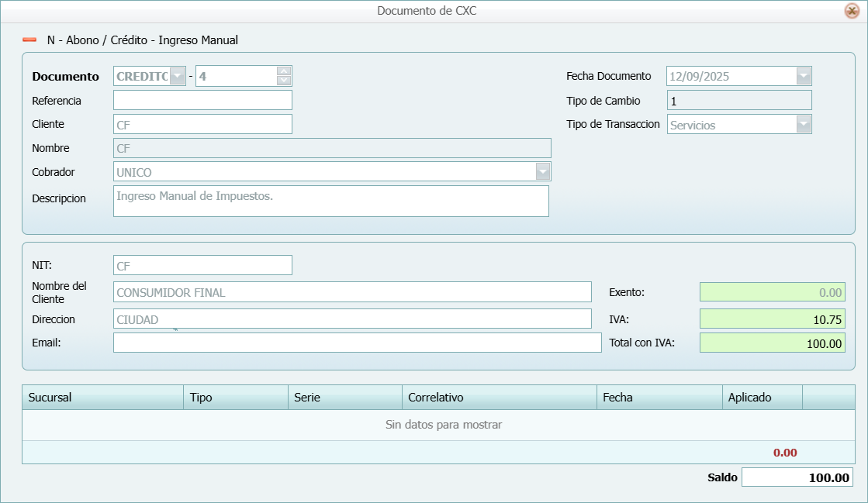Click the Descripcion text area

click(x=330, y=201)
